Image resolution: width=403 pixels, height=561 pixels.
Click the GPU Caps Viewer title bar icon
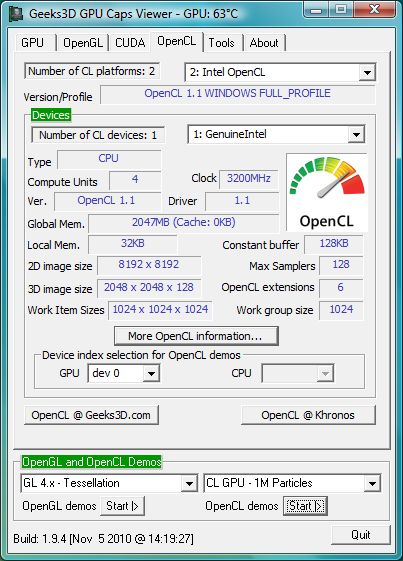pyautogui.click(x=16, y=14)
